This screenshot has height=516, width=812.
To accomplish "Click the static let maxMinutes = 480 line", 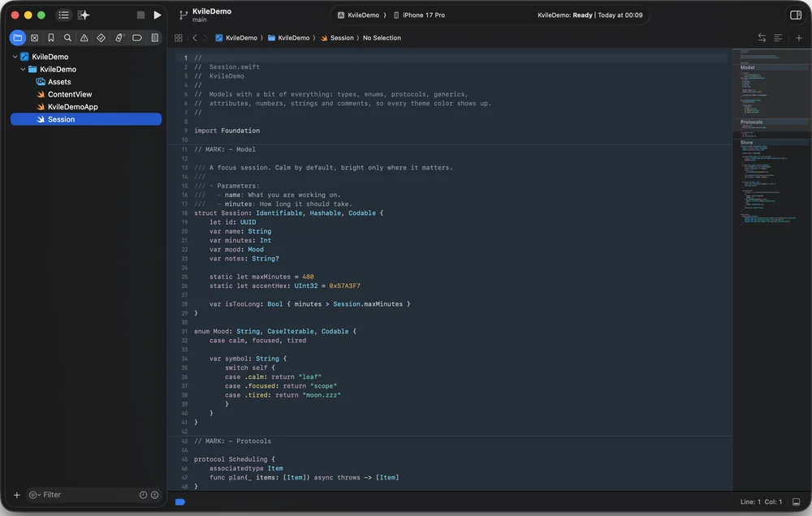I will point(261,277).
